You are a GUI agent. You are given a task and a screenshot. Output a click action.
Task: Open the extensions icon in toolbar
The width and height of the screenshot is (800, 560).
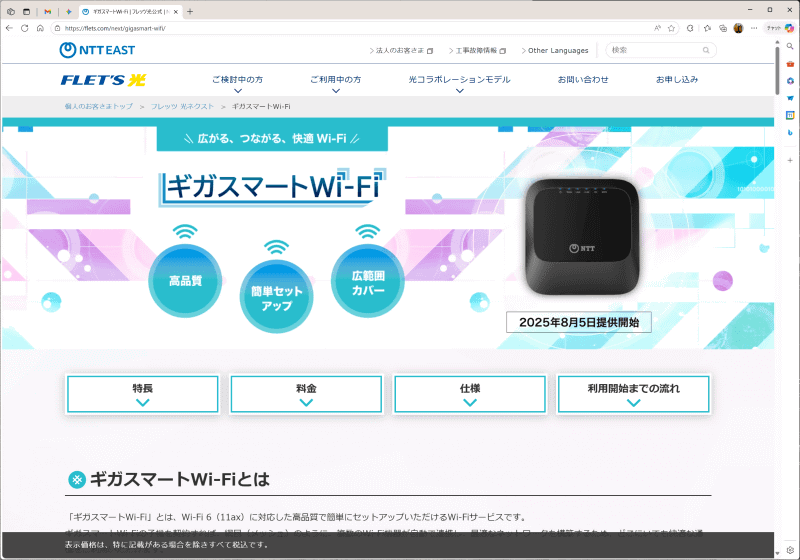pos(690,28)
